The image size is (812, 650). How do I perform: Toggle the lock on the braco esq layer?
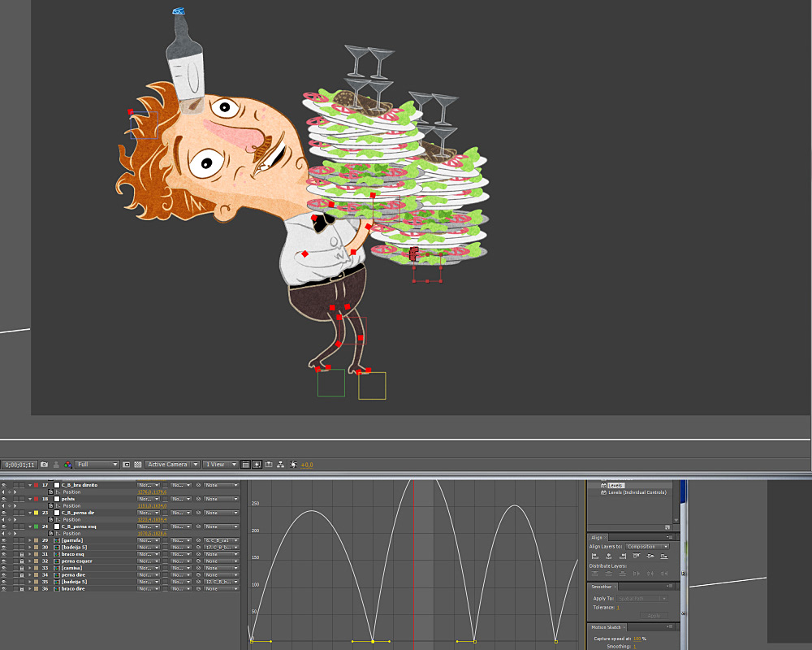click(x=21, y=554)
